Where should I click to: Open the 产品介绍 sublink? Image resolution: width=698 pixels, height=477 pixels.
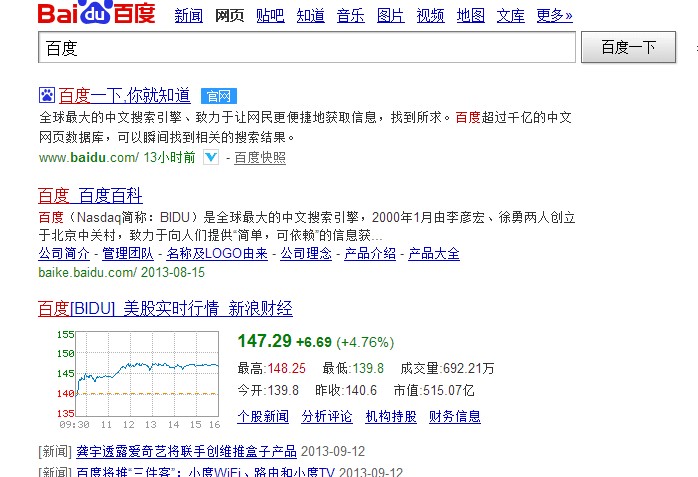(370, 254)
